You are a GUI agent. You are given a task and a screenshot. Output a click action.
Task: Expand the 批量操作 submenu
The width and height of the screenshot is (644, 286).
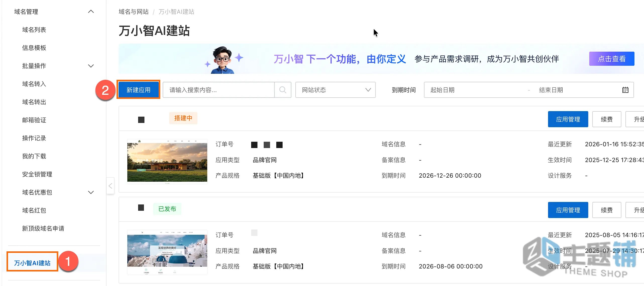[91, 66]
